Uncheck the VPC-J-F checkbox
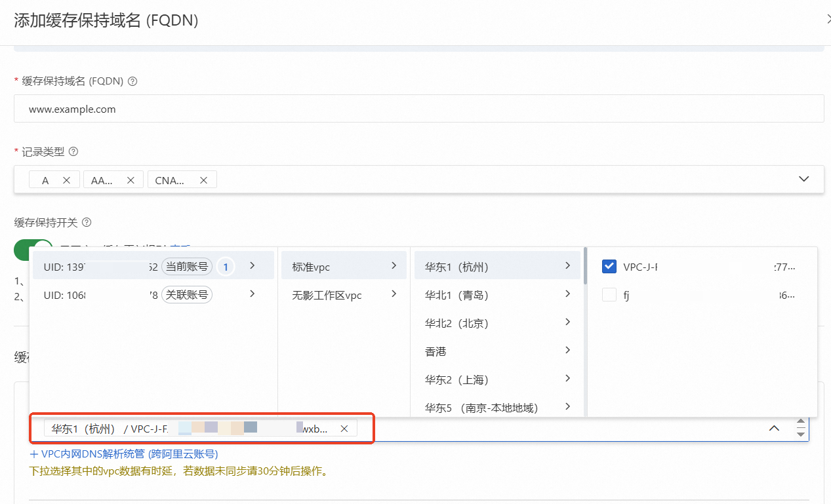This screenshot has height=504, width=831. pos(609,266)
